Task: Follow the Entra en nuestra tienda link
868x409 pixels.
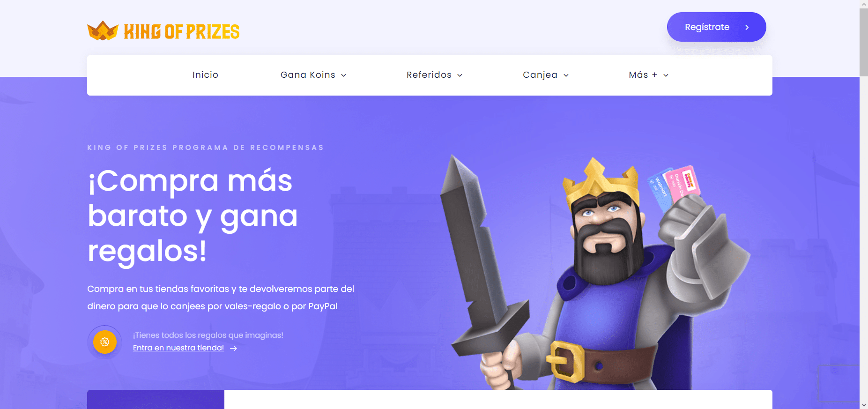Action: [x=178, y=348]
